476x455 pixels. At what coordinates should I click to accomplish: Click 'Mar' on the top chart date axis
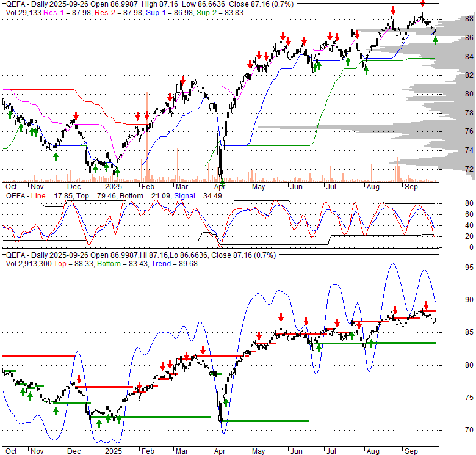181,187
